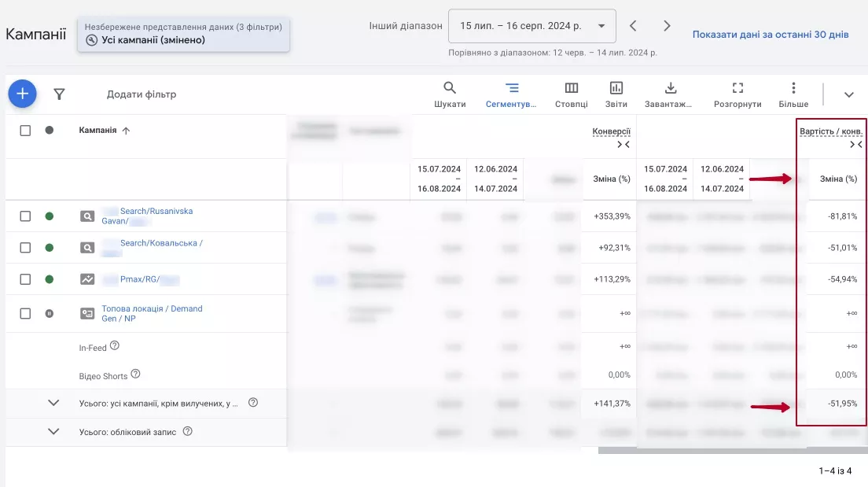
Task: Click green status dot of Pmax/RG campaign
Action: tap(50, 279)
